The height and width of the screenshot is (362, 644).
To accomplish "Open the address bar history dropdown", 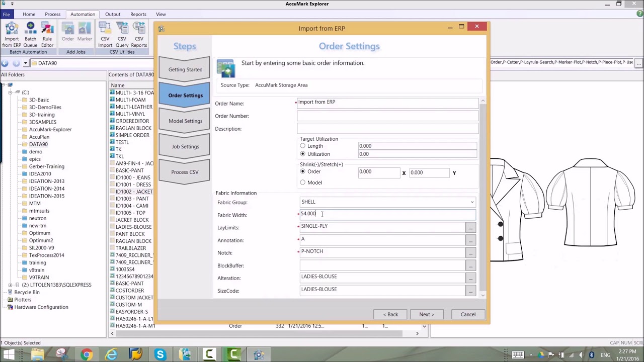I will [25, 63].
